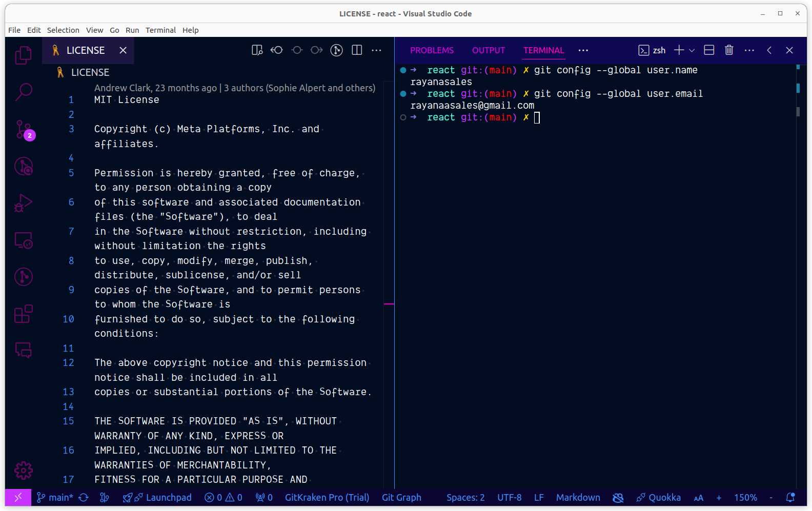Toggle Copilot status icon in status bar
Image resolution: width=812 pixels, height=511 pixels.
click(618, 497)
